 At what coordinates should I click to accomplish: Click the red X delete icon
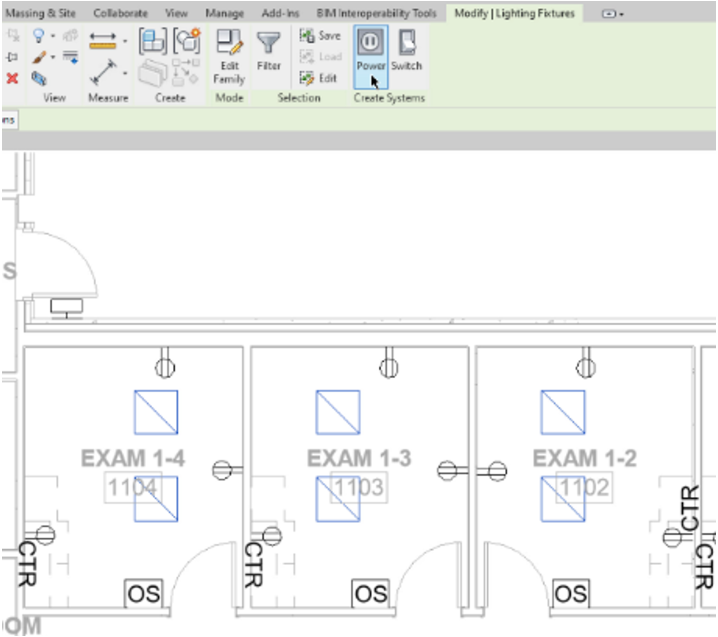tap(12, 77)
